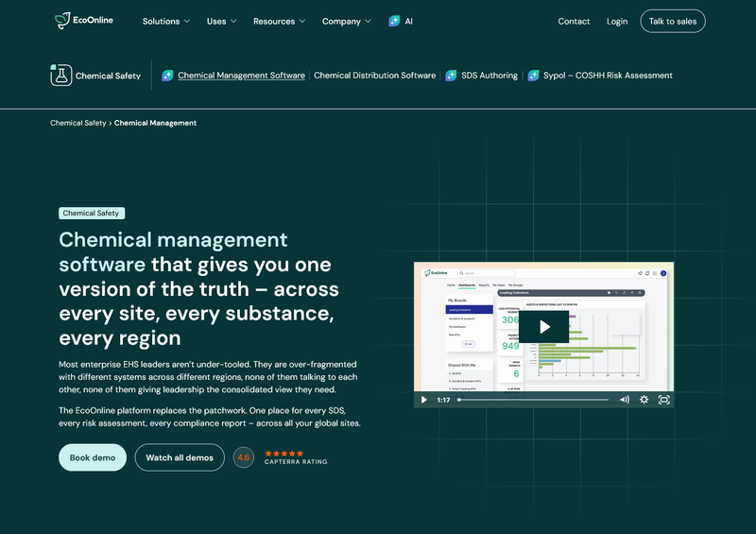This screenshot has width=756, height=534.
Task: Expand the Uses menu
Action: [221, 21]
